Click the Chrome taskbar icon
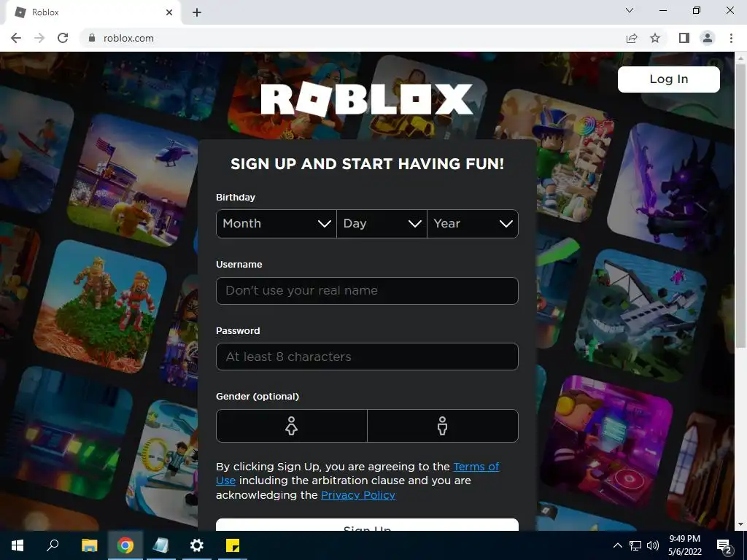The height and width of the screenshot is (560, 747). pos(125,545)
